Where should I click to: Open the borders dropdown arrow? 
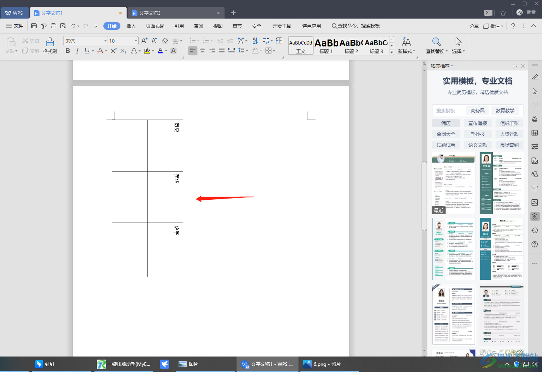click(x=274, y=51)
